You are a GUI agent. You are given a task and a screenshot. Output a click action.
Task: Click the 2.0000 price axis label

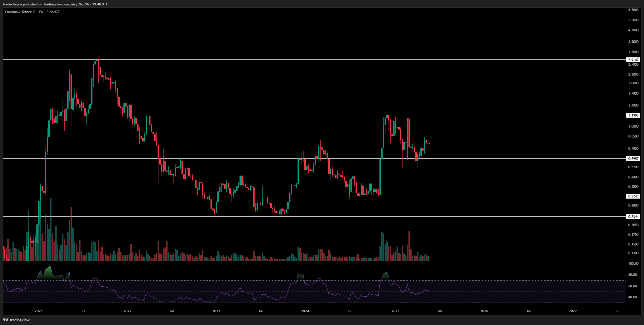click(633, 83)
